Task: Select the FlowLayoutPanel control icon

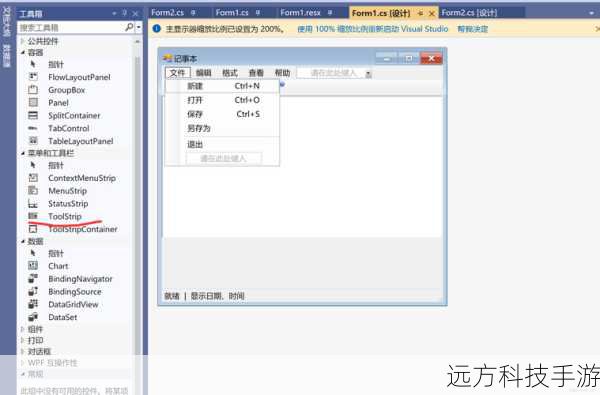Action: (33, 77)
